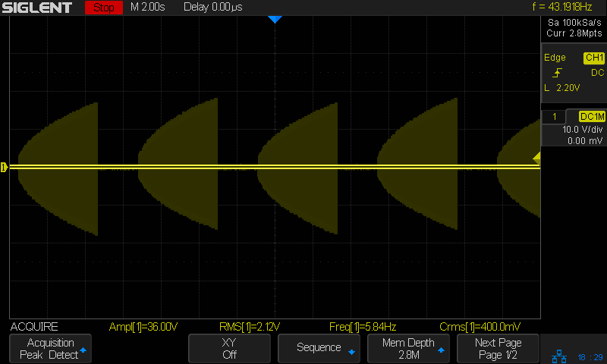Screen dimensions: 607x364
Task: Click the SIGLENT logo
Action: click(36, 8)
